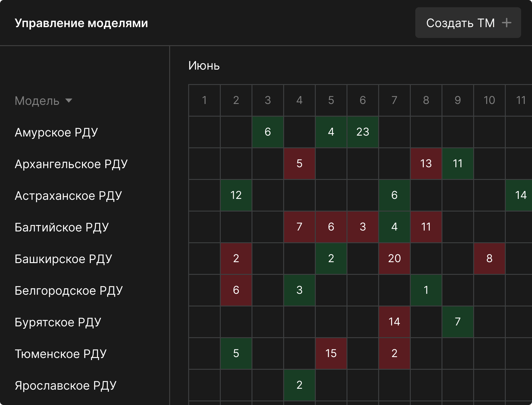The height and width of the screenshot is (405, 532).
Task: Open green cell 4 in Амурское РДУ row
Action: (x=331, y=132)
